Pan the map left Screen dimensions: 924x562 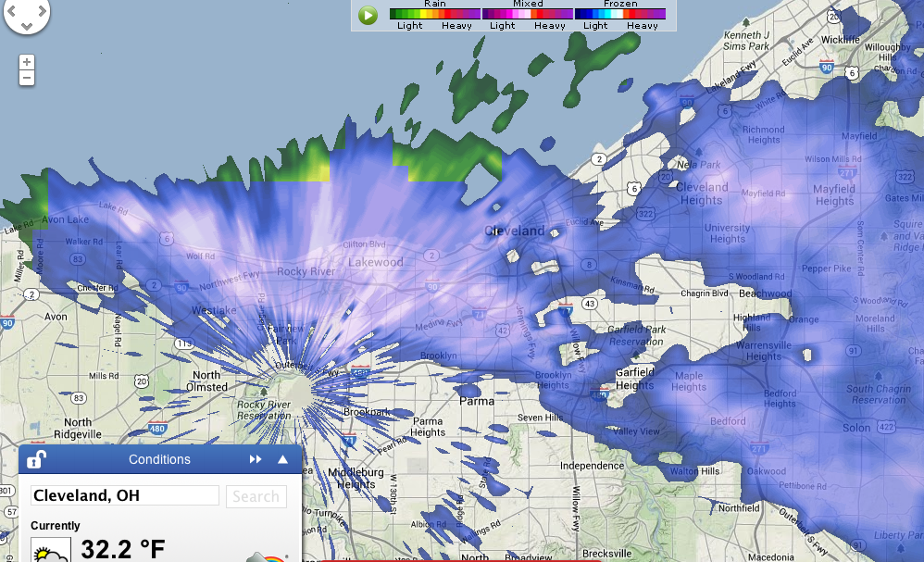click(x=11, y=11)
